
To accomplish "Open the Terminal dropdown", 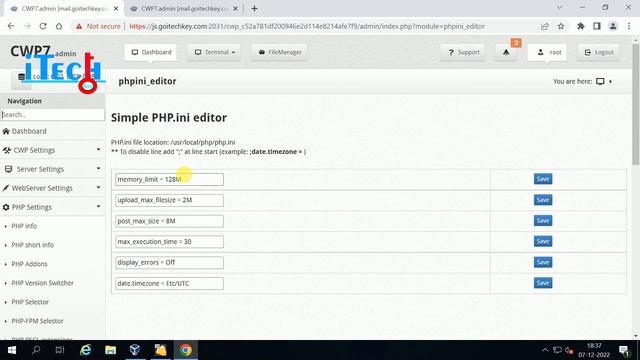I will tap(214, 52).
